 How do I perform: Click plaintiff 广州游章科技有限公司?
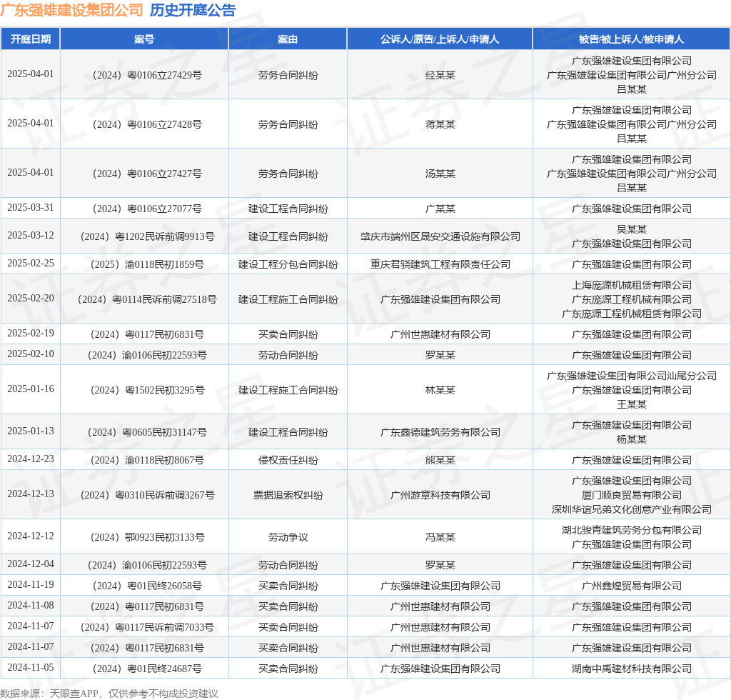point(440,495)
